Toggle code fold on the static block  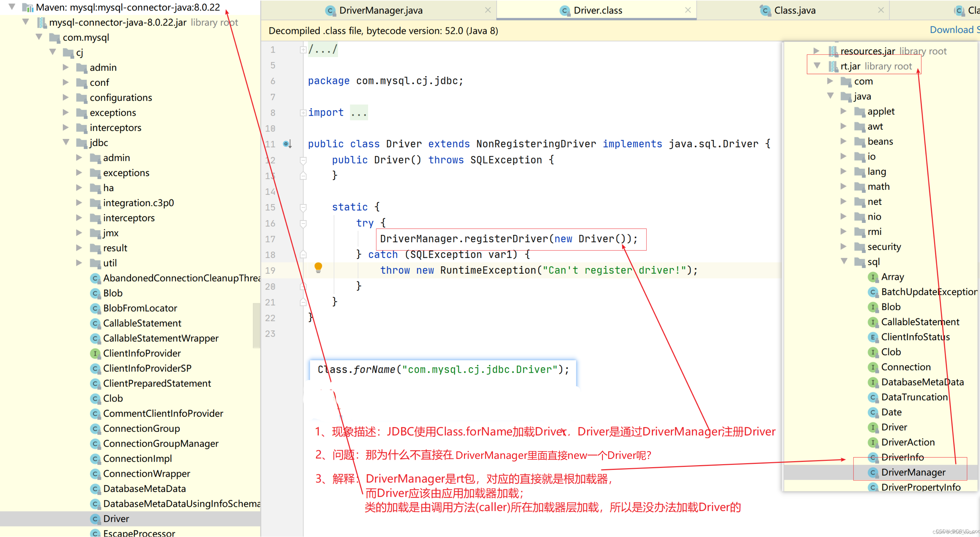pyautogui.click(x=303, y=207)
